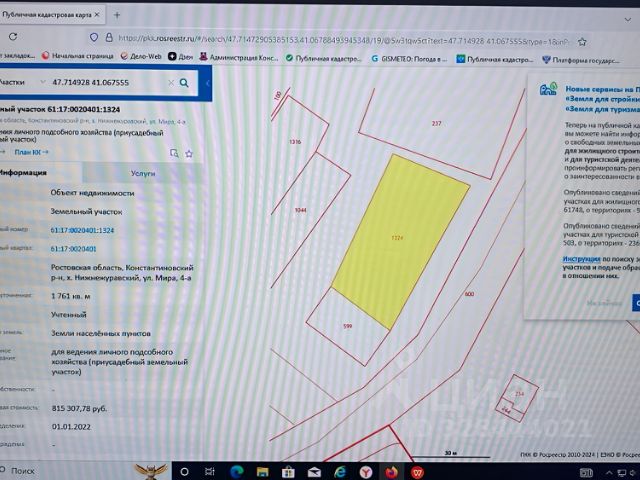Open the GISMETEO: Погода bookmark
This screenshot has width=640, height=480.
409,59
